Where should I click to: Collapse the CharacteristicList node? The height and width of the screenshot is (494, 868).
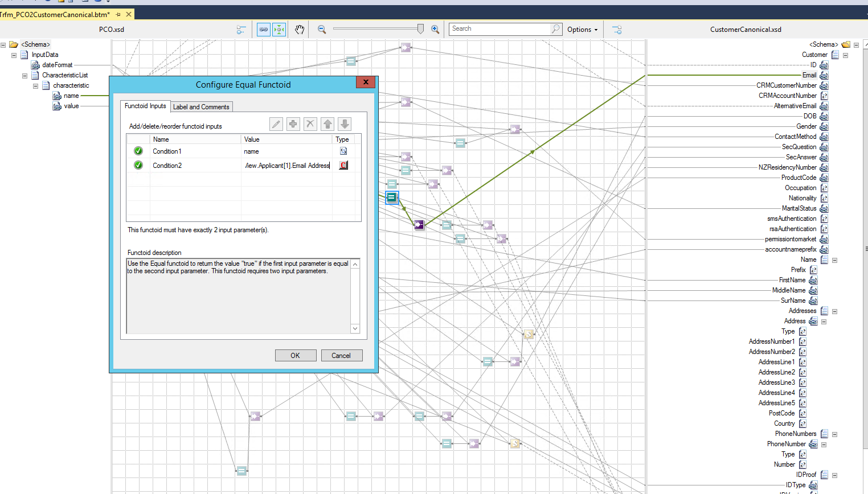pos(25,76)
